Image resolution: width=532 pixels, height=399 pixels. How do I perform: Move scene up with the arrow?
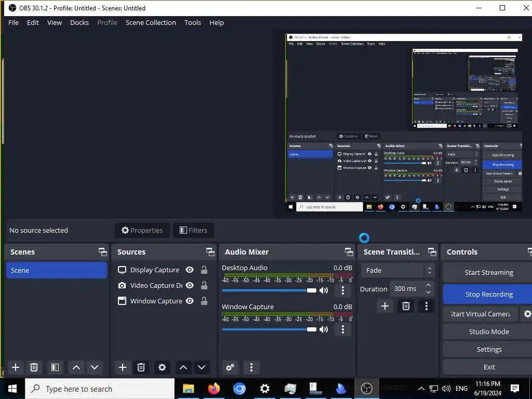[x=76, y=367]
